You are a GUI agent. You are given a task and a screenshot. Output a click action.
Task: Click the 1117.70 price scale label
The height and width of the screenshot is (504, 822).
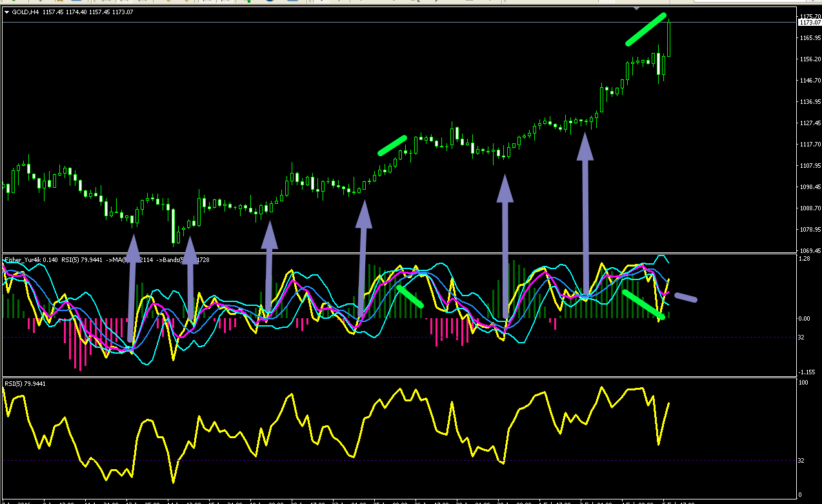coord(810,145)
